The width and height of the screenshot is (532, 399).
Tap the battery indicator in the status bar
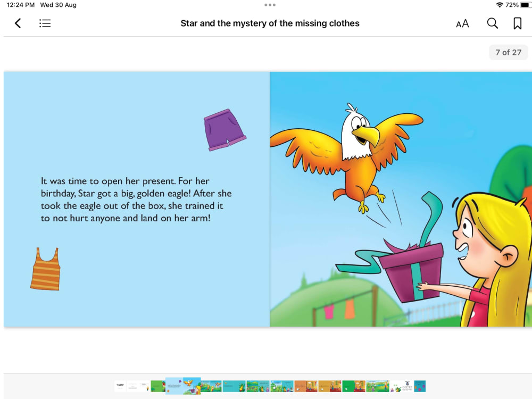click(x=525, y=5)
